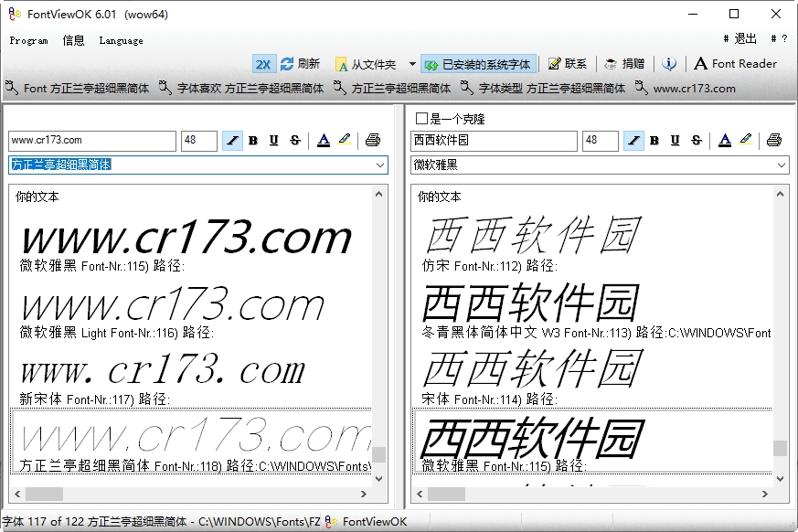Toggle strikethrough in the left panel

click(294, 141)
